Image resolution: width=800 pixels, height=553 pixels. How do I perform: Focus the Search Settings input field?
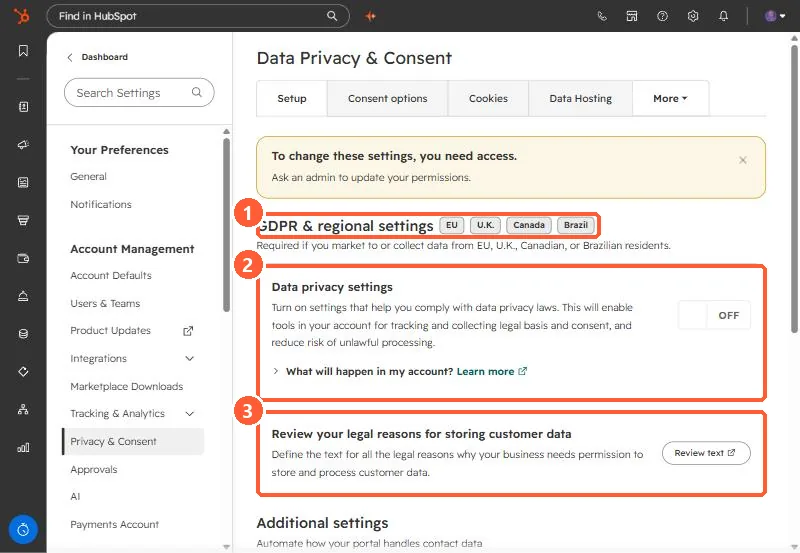point(139,92)
